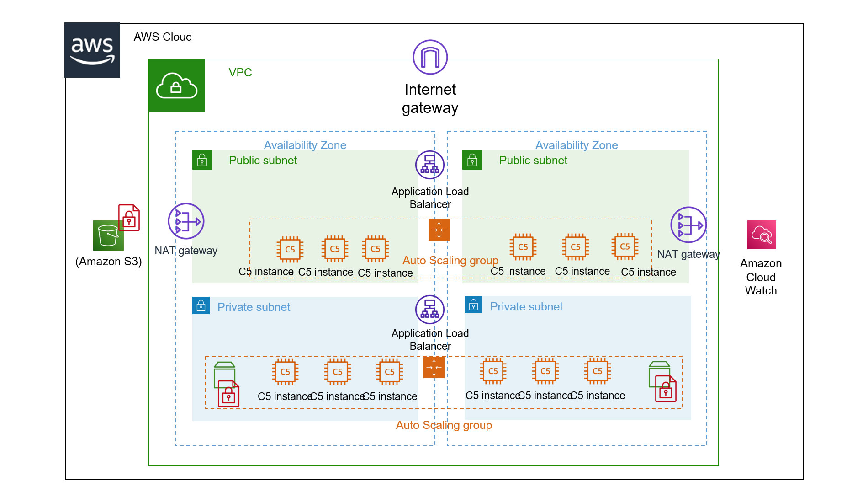Screen dimensions: 868x503
Task: Select first C5 instance in left private subnet
Action: 285,372
